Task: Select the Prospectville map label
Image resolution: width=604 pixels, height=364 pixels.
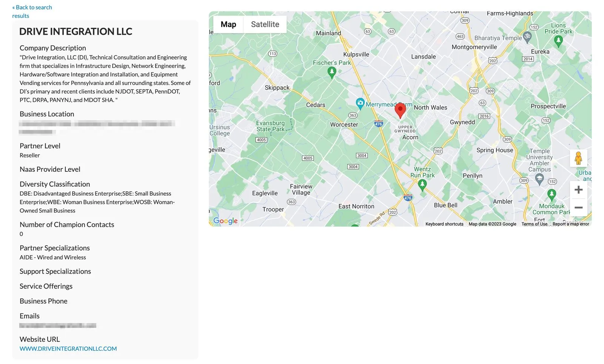Action: (x=548, y=106)
